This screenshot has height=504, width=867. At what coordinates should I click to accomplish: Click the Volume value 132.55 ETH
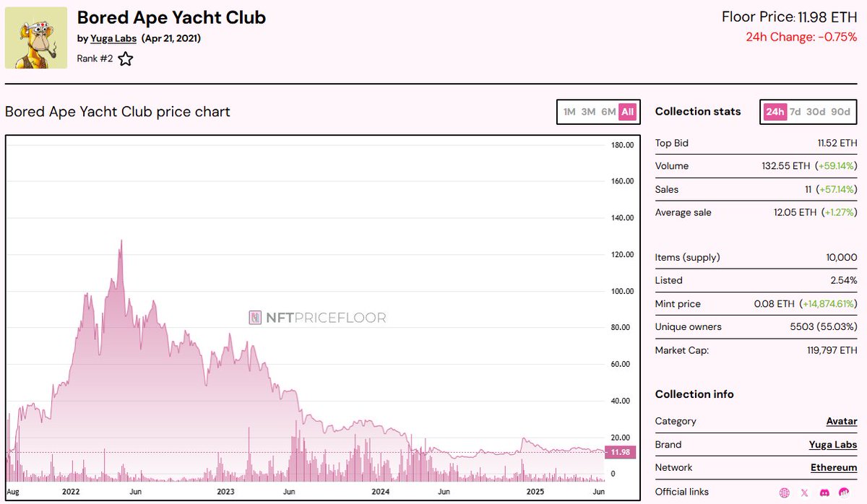(x=786, y=166)
